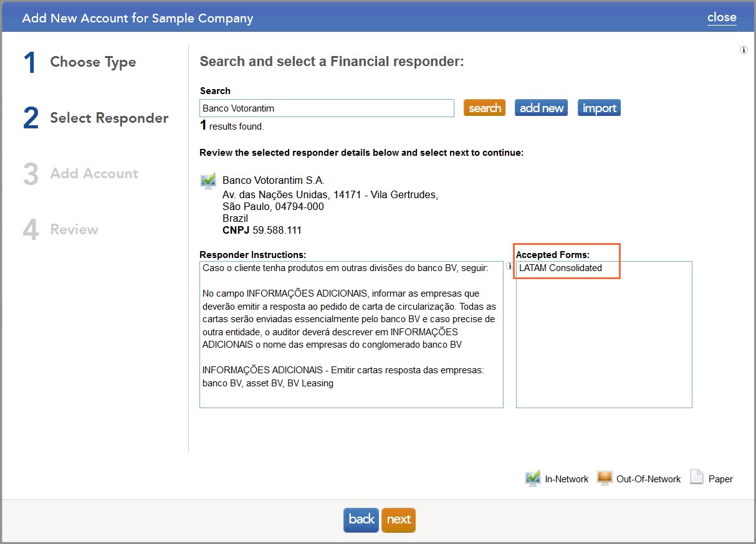Click the info icon in the top-right corner
Screen dimensions: 756x544
click(744, 50)
